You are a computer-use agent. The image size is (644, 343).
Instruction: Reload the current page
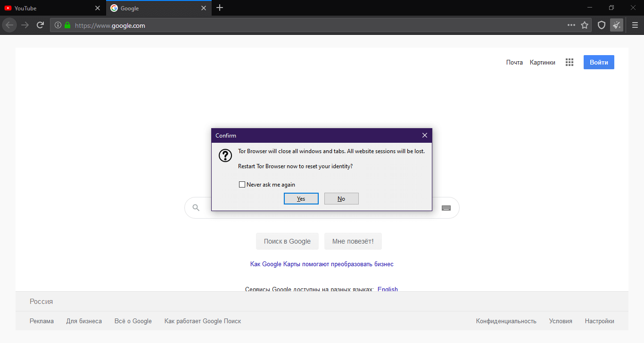coord(41,25)
